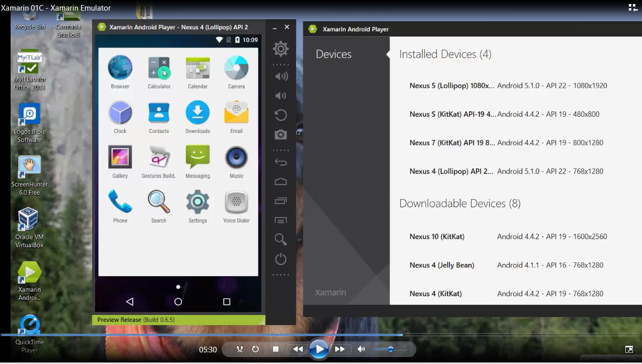
Task: Open QuickTime Player desktop shortcut
Action: pyautogui.click(x=29, y=334)
